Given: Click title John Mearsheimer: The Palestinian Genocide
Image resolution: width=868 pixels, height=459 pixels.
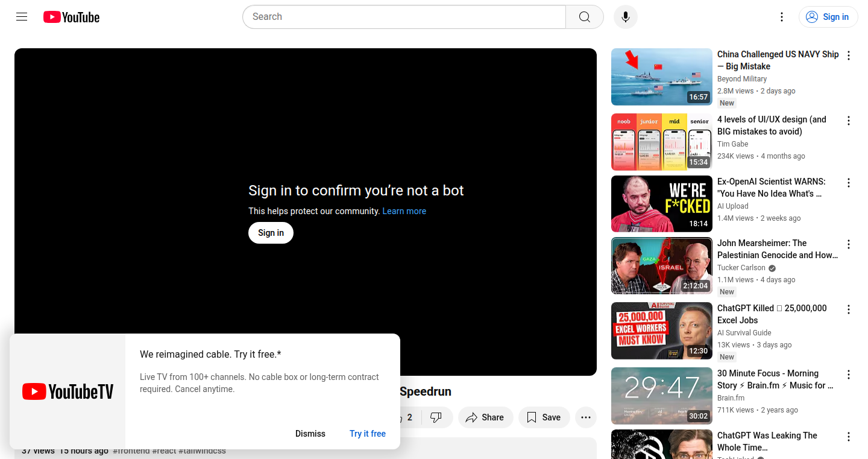Looking at the screenshot, I should 778,249.
